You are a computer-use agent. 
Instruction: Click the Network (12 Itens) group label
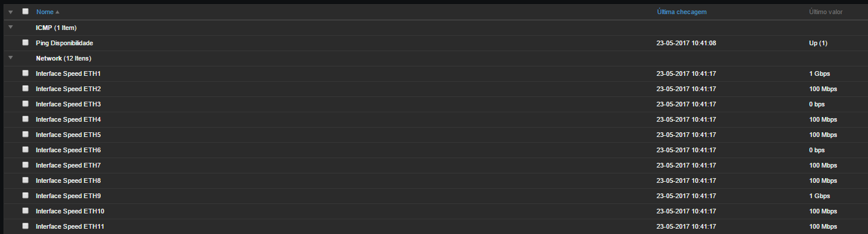click(64, 58)
